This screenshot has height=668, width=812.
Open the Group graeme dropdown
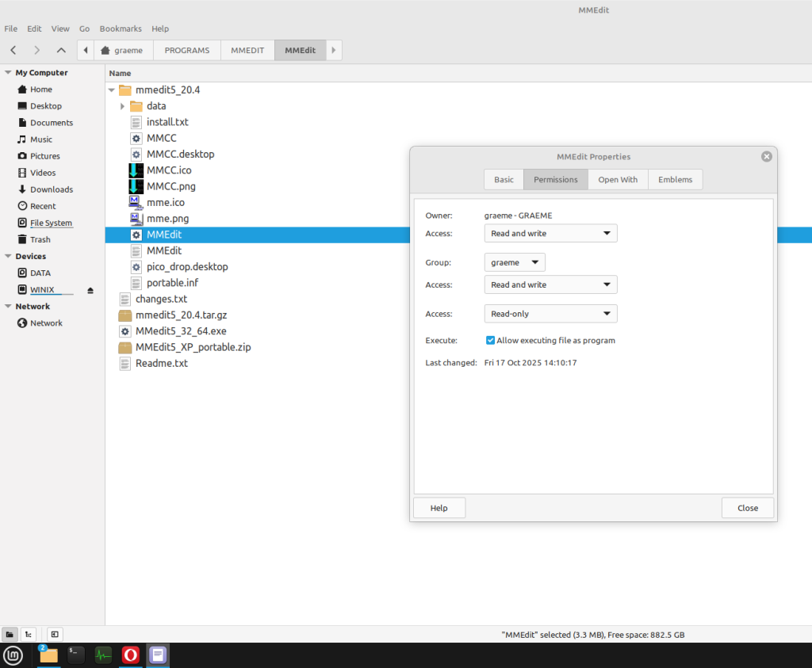tap(515, 262)
